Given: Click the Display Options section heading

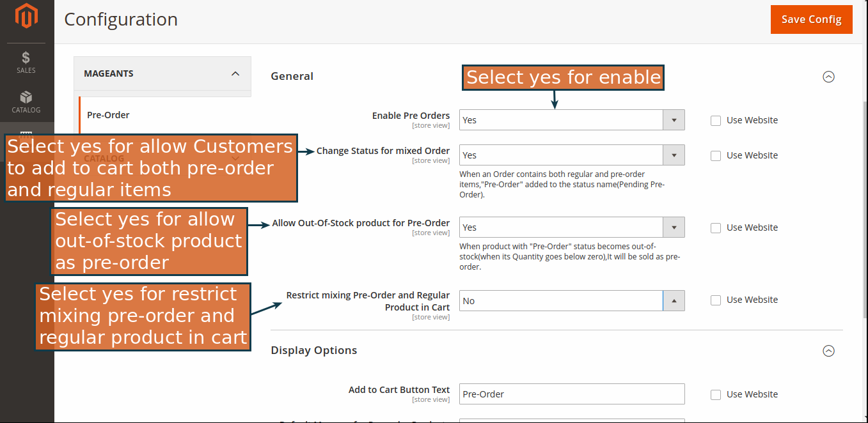Looking at the screenshot, I should click(x=314, y=350).
